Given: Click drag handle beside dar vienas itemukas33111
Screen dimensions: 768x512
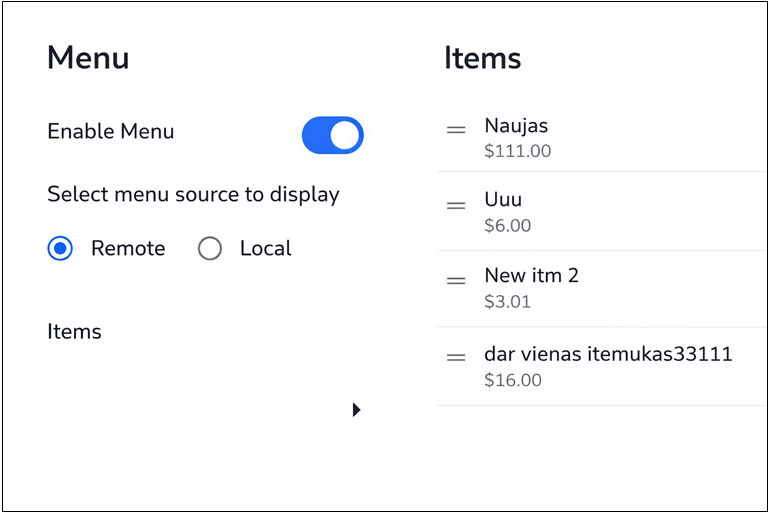Looking at the screenshot, I should tap(456, 357).
